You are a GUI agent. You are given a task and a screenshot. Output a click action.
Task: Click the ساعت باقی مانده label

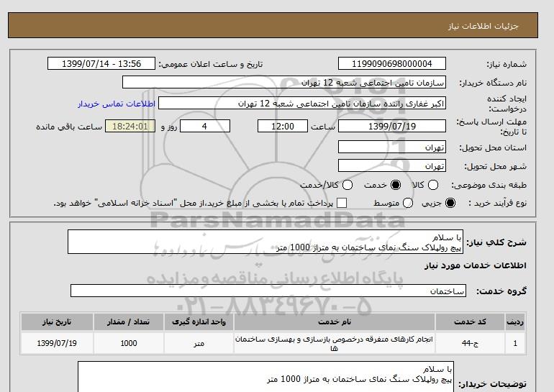[x=69, y=127]
